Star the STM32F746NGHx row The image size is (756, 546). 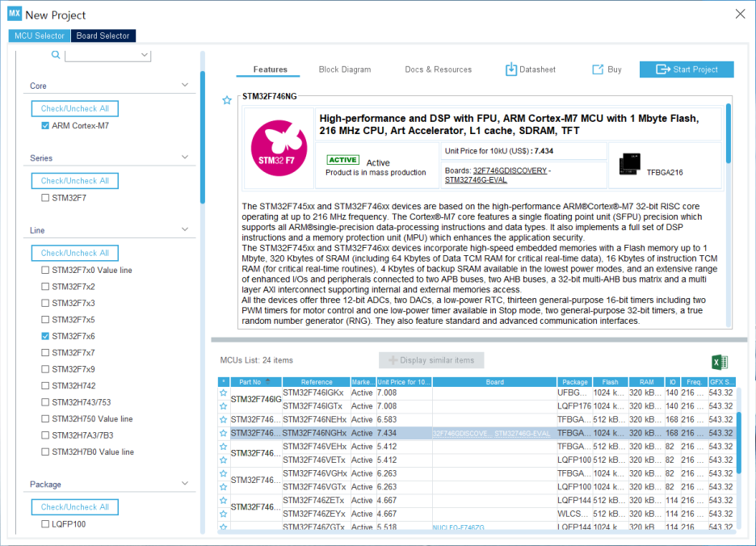tap(223, 433)
